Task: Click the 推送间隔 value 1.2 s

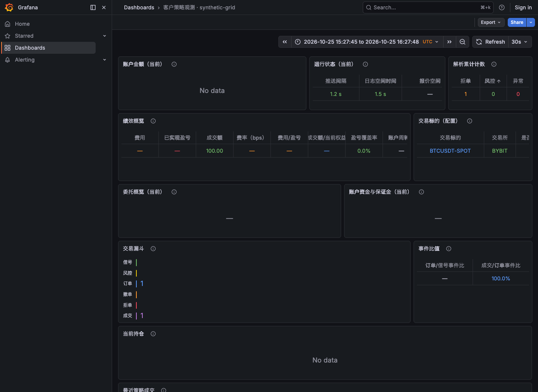Action: [336, 94]
